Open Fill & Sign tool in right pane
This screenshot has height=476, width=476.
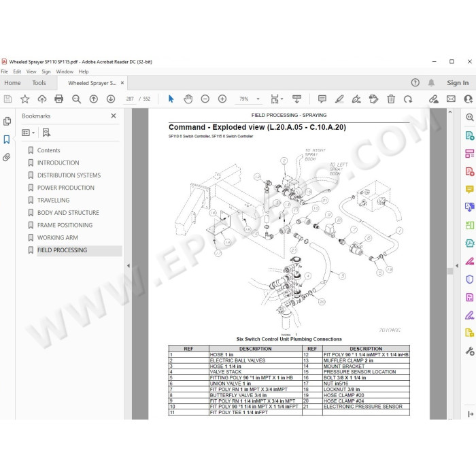pyautogui.click(x=470, y=316)
